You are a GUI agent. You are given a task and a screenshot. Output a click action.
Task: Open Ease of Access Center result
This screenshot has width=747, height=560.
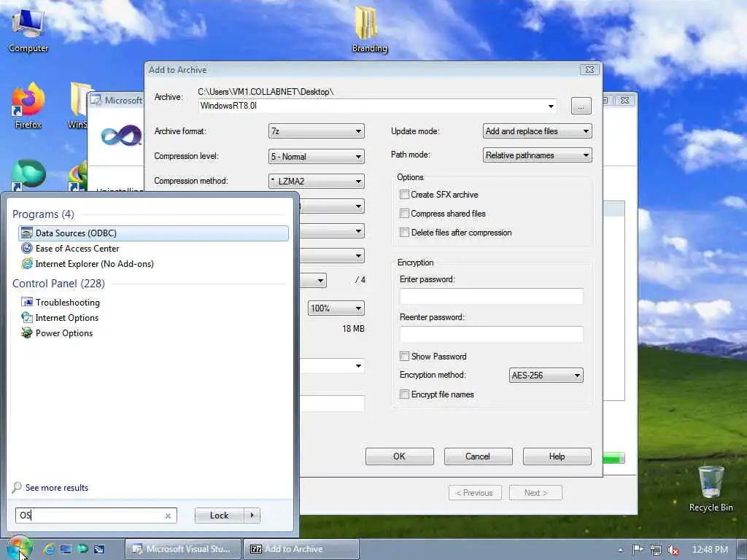pos(153,248)
